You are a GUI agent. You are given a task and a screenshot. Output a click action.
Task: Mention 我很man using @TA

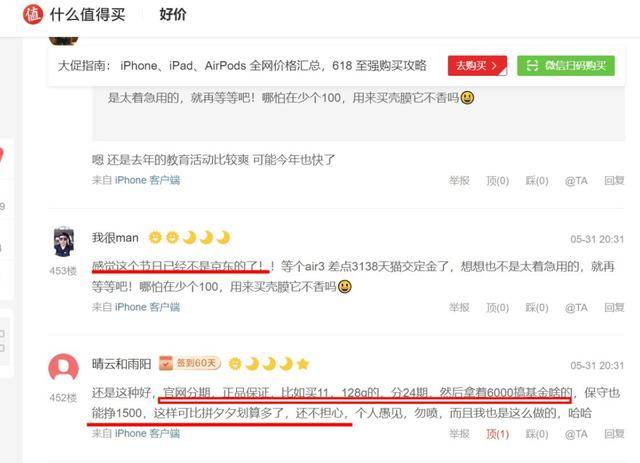(x=576, y=307)
